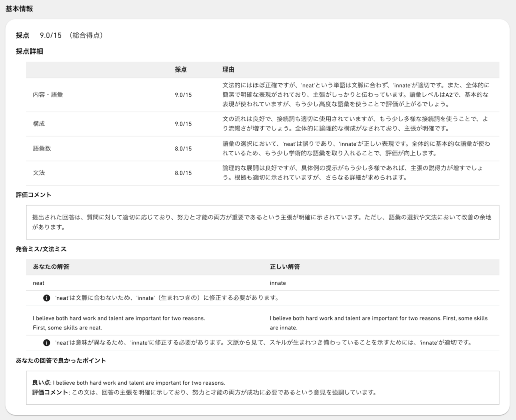Click the 'あなたの解答' column header
Image resolution: width=516 pixels, height=420 pixels.
[51, 267]
